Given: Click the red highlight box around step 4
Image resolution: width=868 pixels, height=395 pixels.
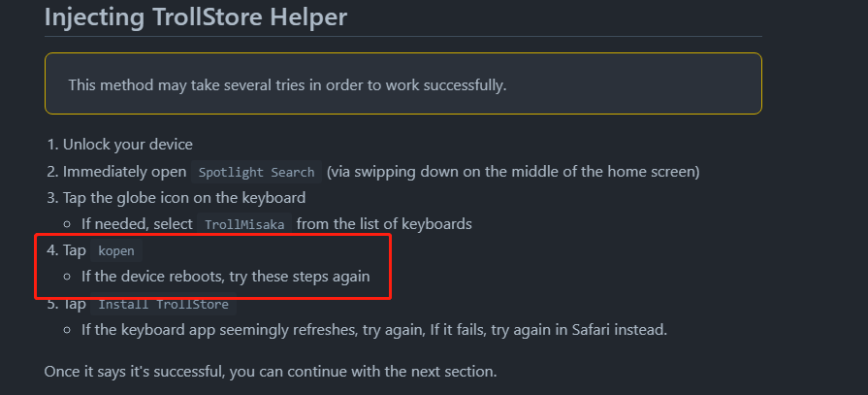Looking at the screenshot, I should point(213,267).
